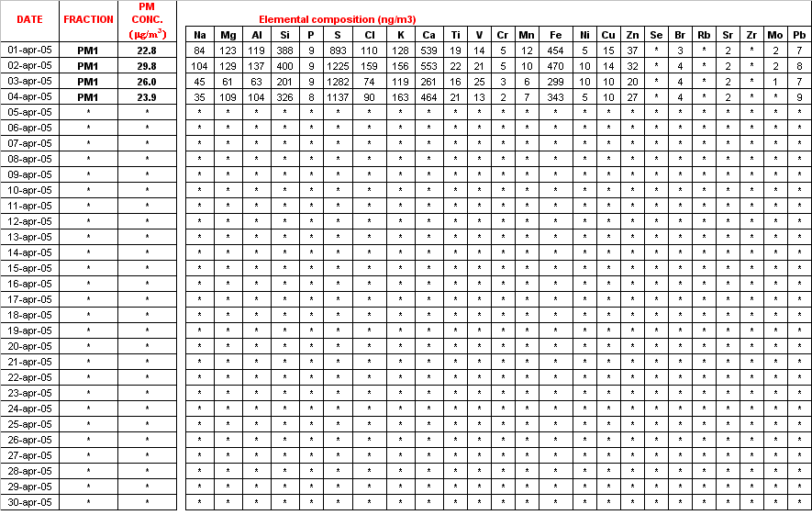Click calcium value 553
The width and height of the screenshot is (812, 526).
(428, 66)
